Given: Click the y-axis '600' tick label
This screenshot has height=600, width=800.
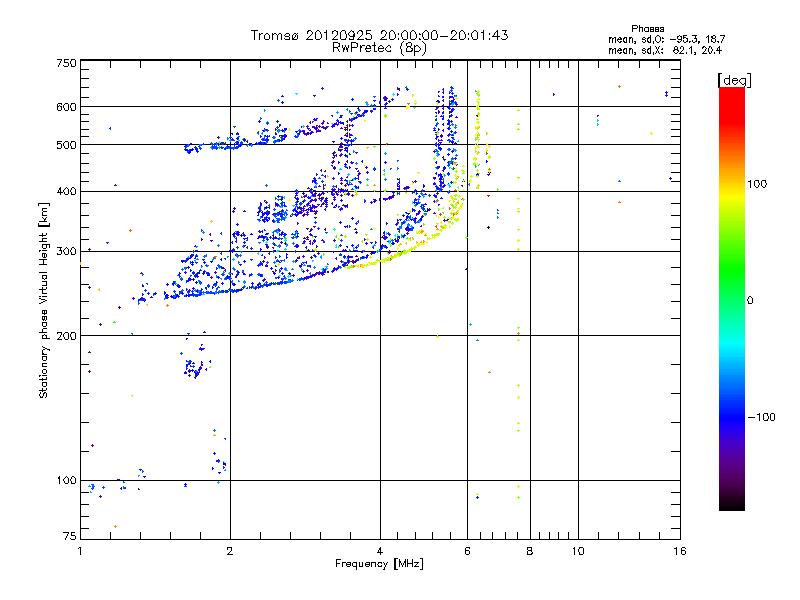Looking at the screenshot, I should click(x=66, y=107).
